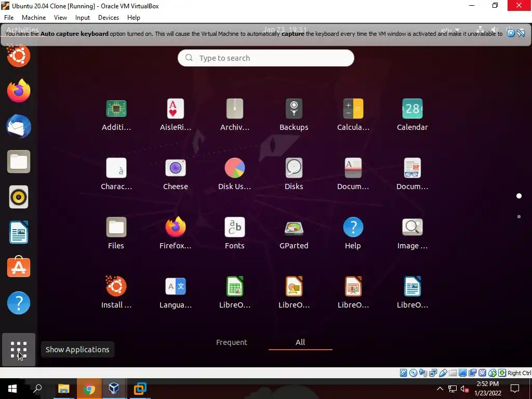The height and width of the screenshot is (399, 532).
Task: Click the optical disk status icon
Action: pos(413,373)
